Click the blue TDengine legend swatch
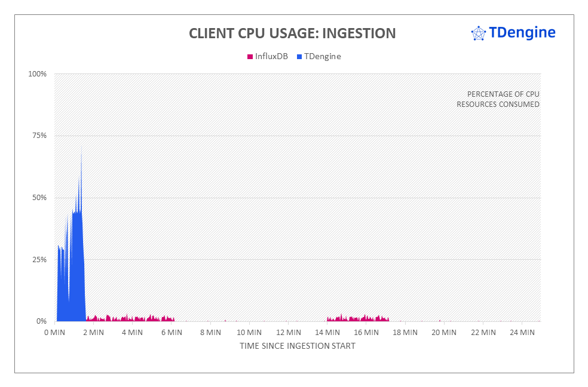Screen dimensions: 588x387 299,57
